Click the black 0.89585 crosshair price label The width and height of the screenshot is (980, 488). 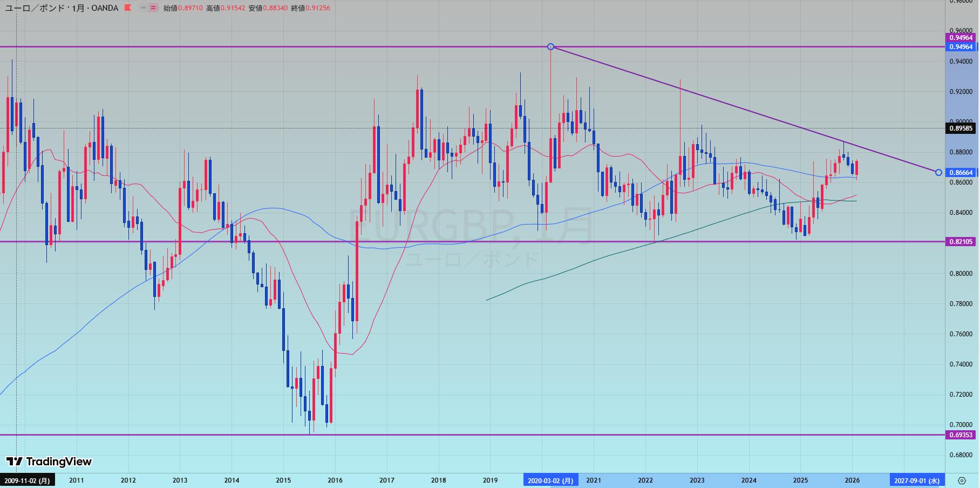[961, 128]
